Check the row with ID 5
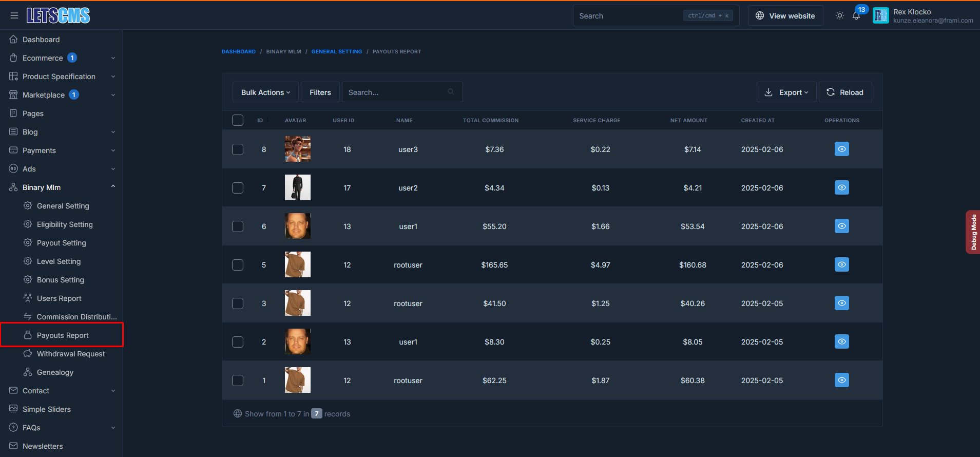Image resolution: width=980 pixels, height=457 pixels. (x=238, y=265)
